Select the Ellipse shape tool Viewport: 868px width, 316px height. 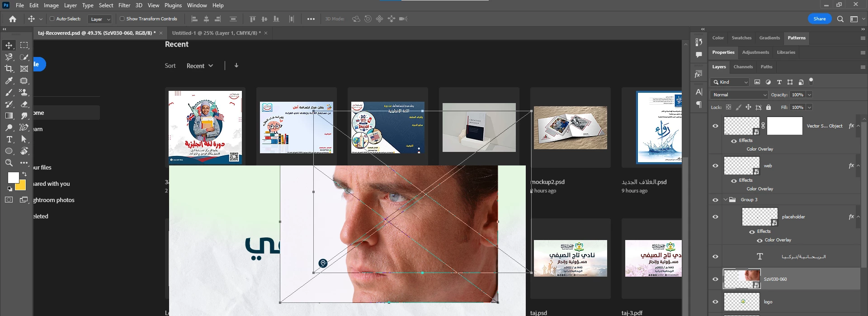pyautogui.click(x=9, y=151)
